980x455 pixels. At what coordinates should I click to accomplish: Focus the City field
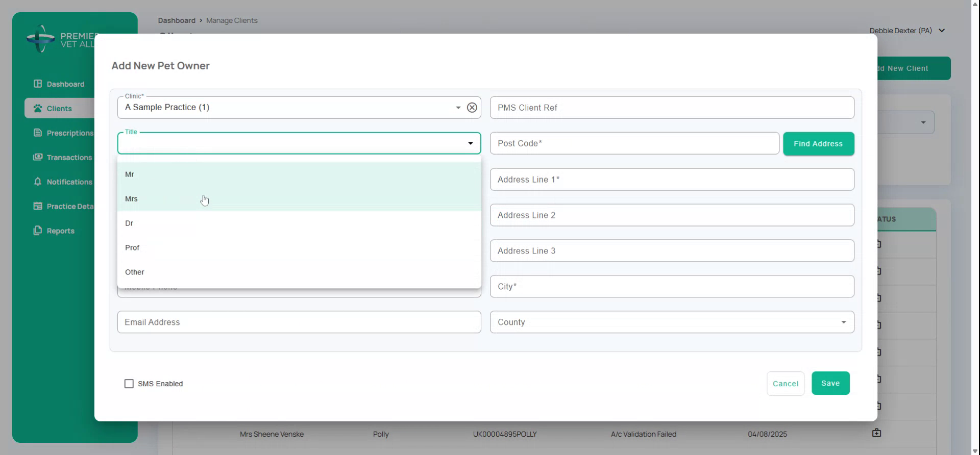(672, 287)
